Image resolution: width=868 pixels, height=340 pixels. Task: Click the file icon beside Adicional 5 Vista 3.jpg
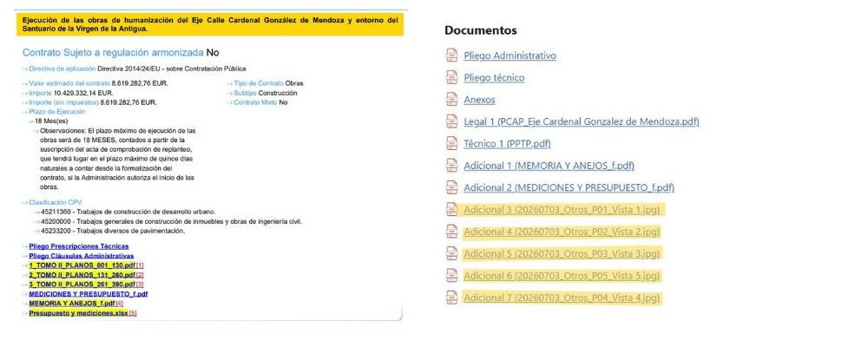[x=452, y=254]
